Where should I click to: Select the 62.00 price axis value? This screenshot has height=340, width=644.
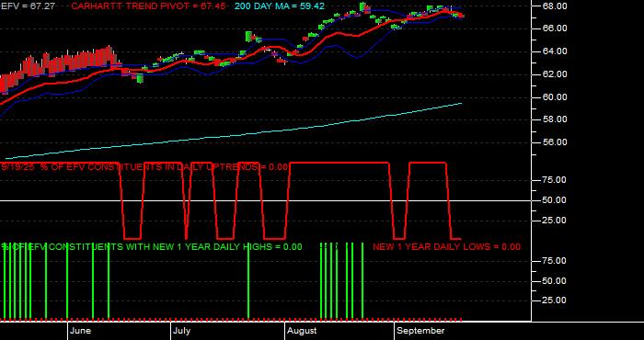556,74
